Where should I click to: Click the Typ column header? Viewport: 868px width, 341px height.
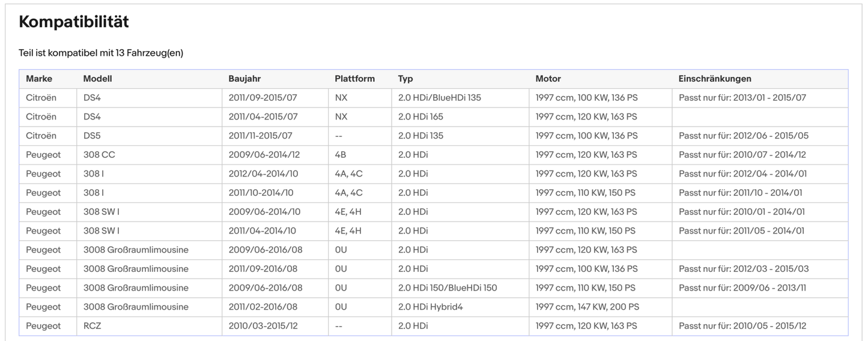[x=405, y=79]
